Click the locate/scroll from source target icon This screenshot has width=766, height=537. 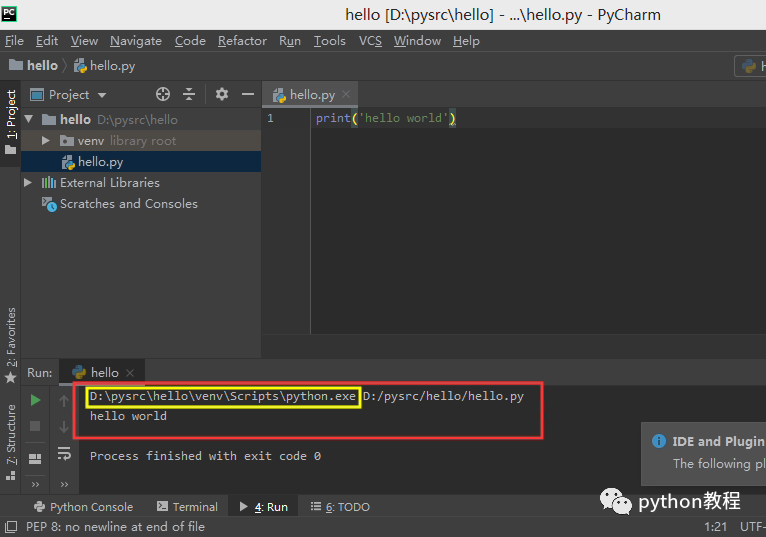[x=163, y=94]
